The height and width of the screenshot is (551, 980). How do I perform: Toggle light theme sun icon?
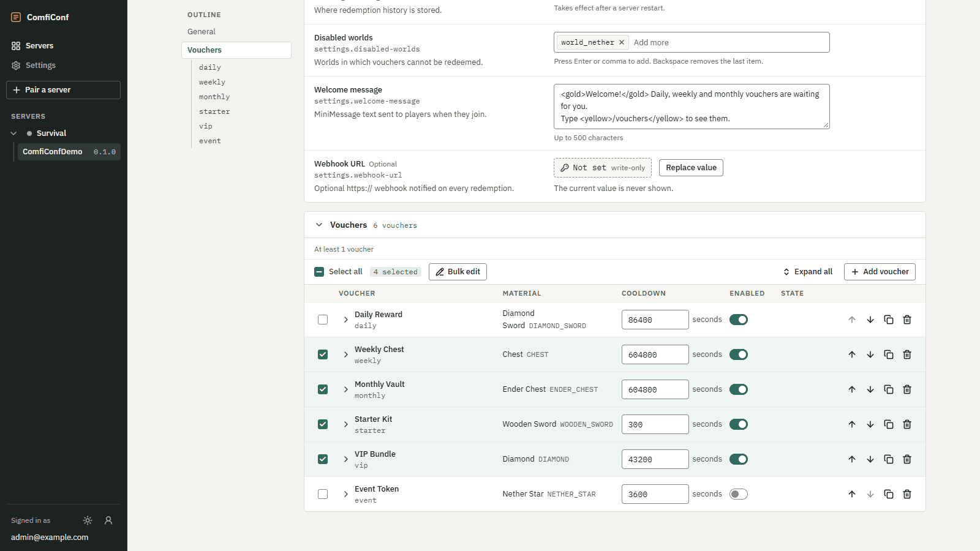[x=88, y=520]
